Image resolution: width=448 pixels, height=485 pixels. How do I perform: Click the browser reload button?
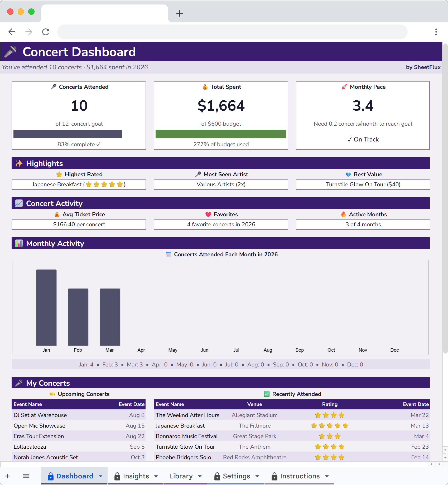46,32
